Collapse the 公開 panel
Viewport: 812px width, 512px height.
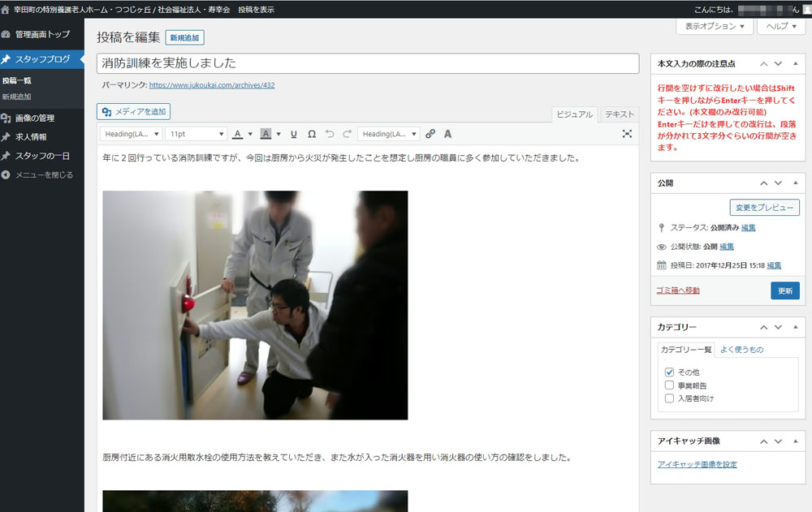(796, 183)
